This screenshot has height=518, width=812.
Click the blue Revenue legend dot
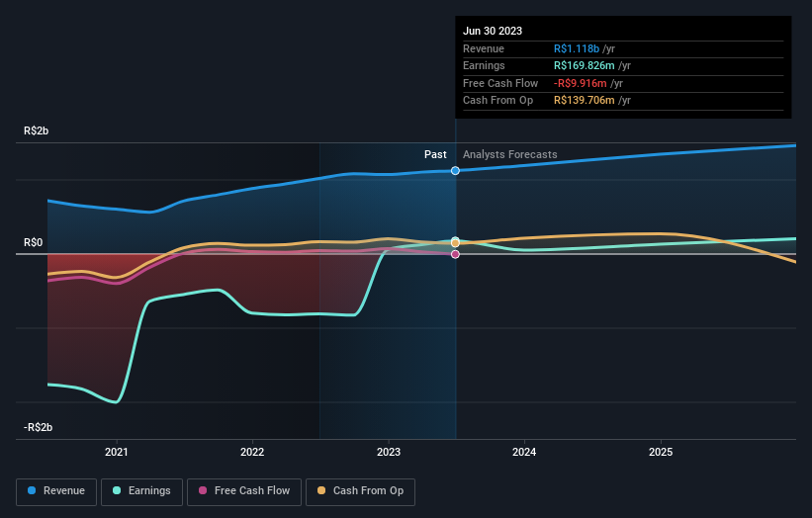[32, 490]
